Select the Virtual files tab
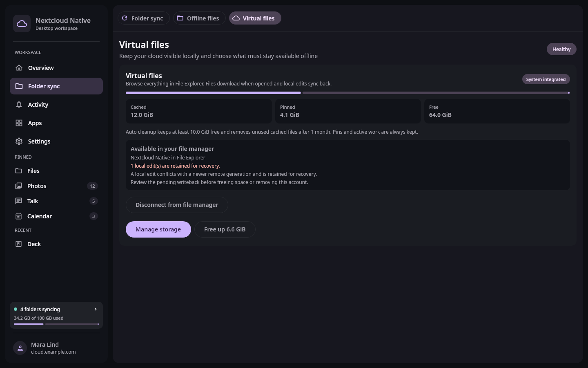Screen dimensions: 588x368 255,18
